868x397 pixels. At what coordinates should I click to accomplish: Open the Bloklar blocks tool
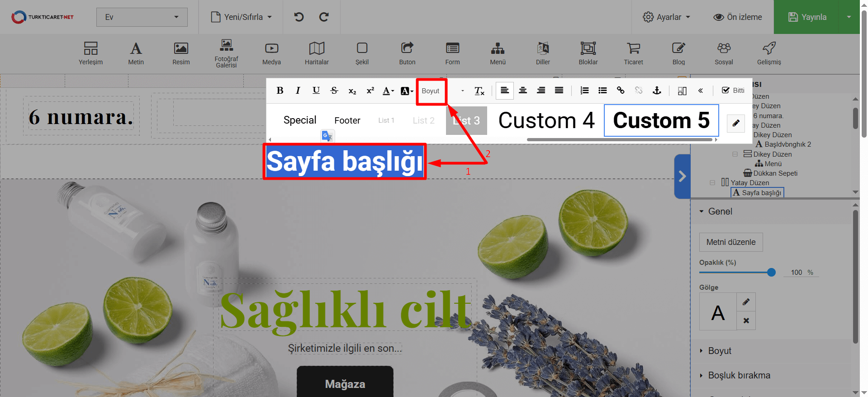point(588,53)
